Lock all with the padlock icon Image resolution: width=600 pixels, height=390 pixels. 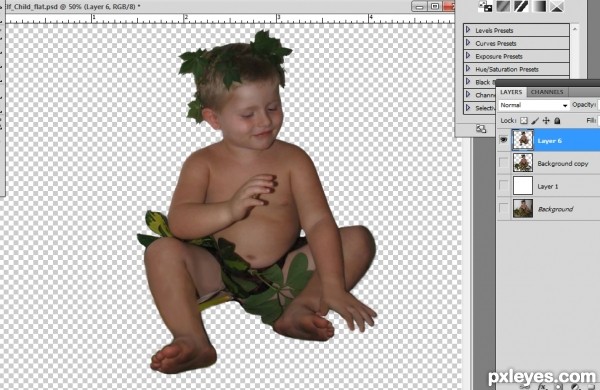coord(558,121)
